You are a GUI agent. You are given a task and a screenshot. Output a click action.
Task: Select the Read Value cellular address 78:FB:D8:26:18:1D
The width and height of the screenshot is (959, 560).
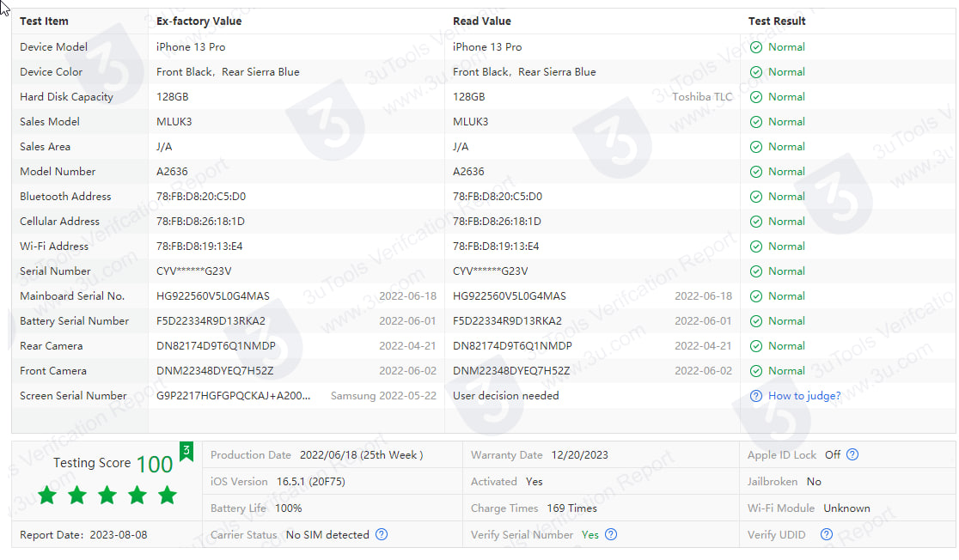click(497, 222)
